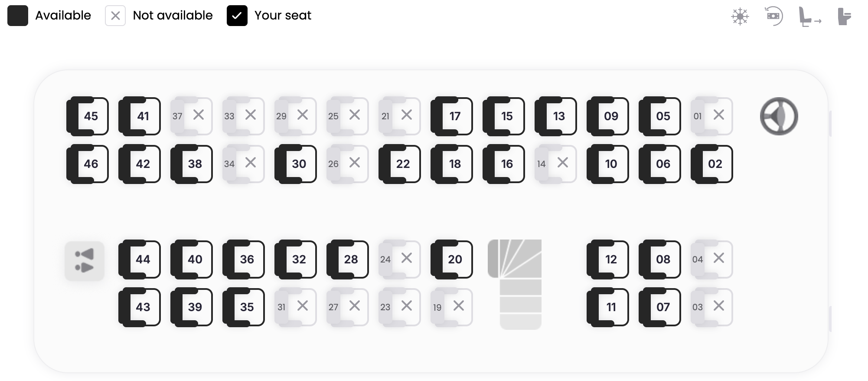The image size is (868, 381).
Task: Click the air conditioning snowflake icon
Action: pyautogui.click(x=740, y=16)
